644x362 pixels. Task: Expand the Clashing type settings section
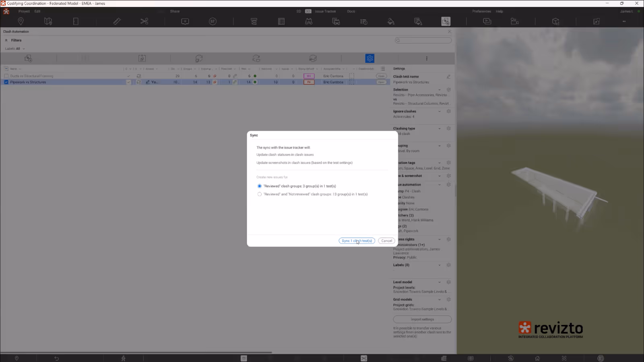440,128
